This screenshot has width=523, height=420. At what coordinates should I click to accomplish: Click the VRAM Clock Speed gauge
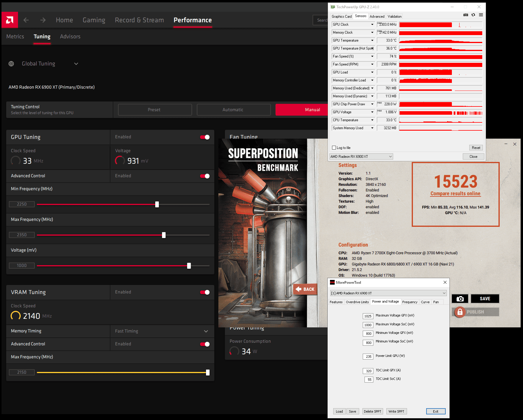(x=16, y=316)
